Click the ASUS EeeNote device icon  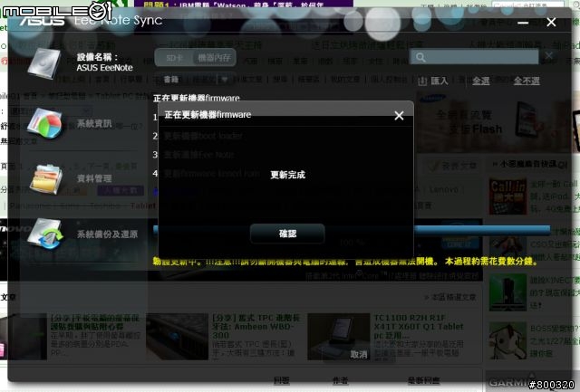pos(44,63)
